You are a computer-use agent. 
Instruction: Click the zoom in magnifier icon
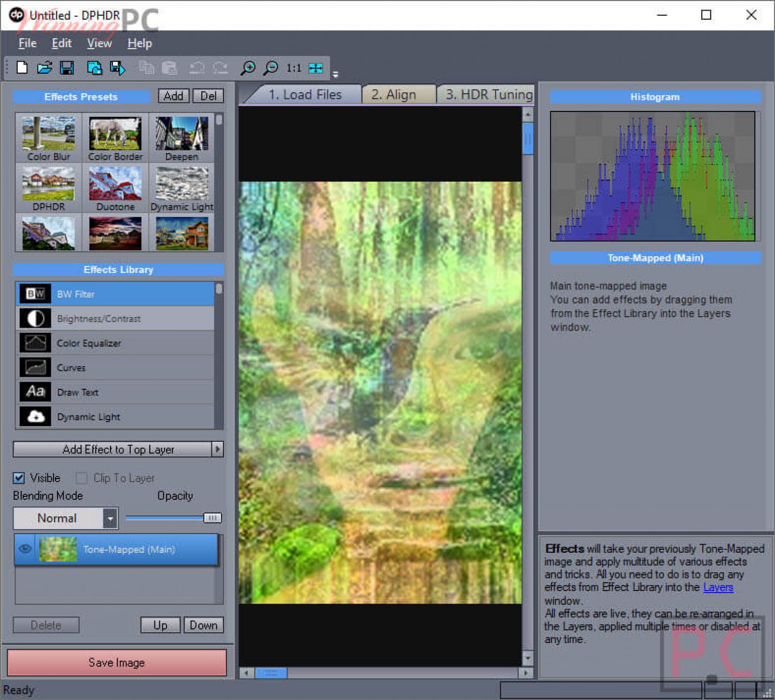pyautogui.click(x=248, y=68)
